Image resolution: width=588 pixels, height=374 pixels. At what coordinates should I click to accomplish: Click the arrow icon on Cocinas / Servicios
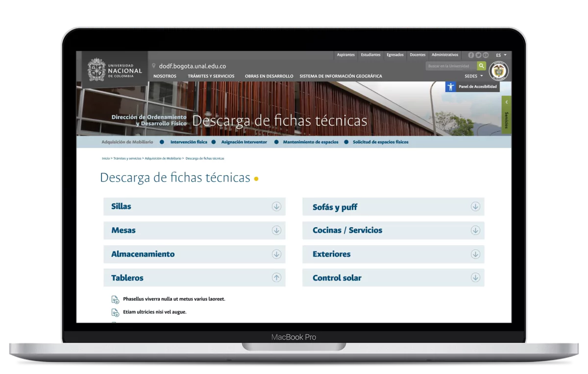(475, 230)
